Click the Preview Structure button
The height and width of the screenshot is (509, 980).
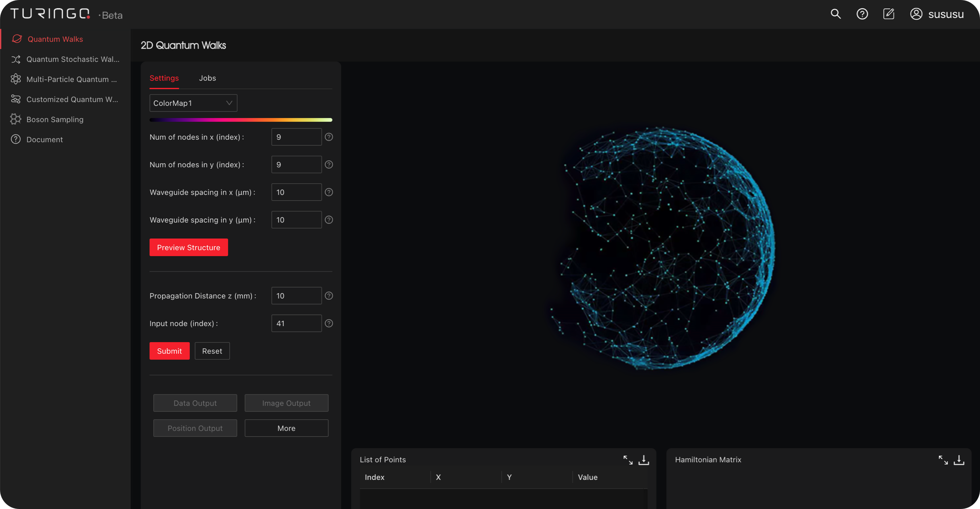point(189,247)
